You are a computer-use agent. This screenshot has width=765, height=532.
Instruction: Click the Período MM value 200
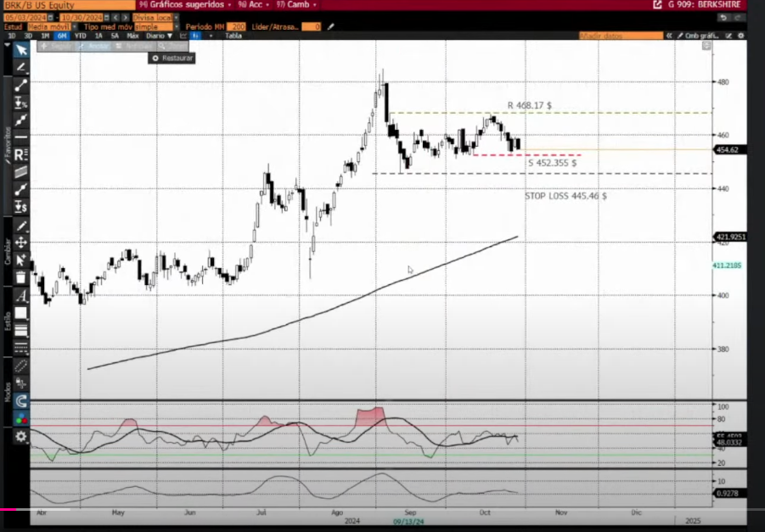pos(237,27)
